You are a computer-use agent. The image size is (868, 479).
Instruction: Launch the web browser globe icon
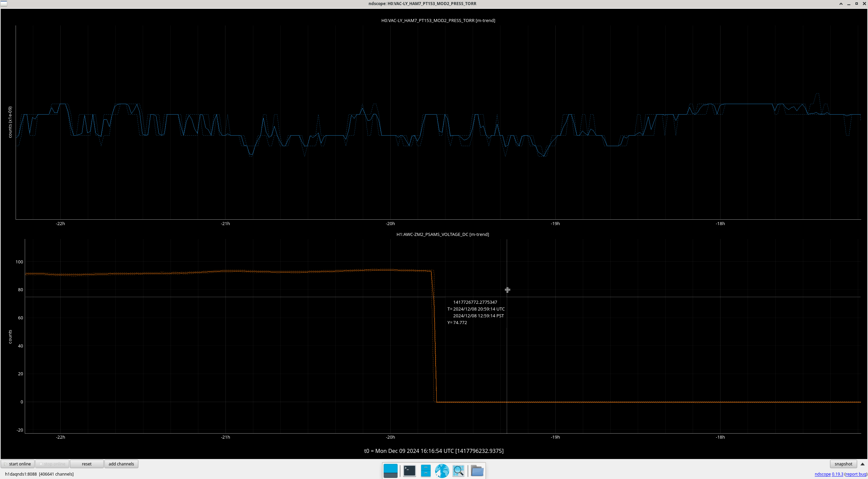pyautogui.click(x=442, y=471)
